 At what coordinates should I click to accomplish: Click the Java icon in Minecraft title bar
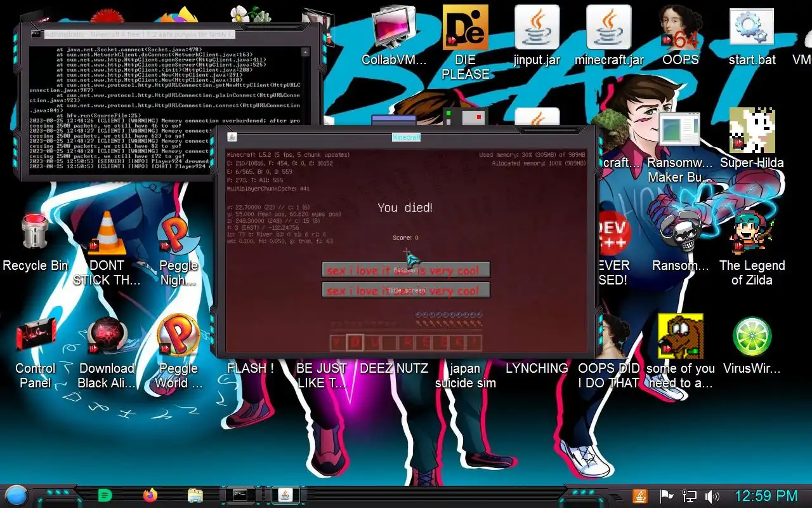tap(232, 137)
